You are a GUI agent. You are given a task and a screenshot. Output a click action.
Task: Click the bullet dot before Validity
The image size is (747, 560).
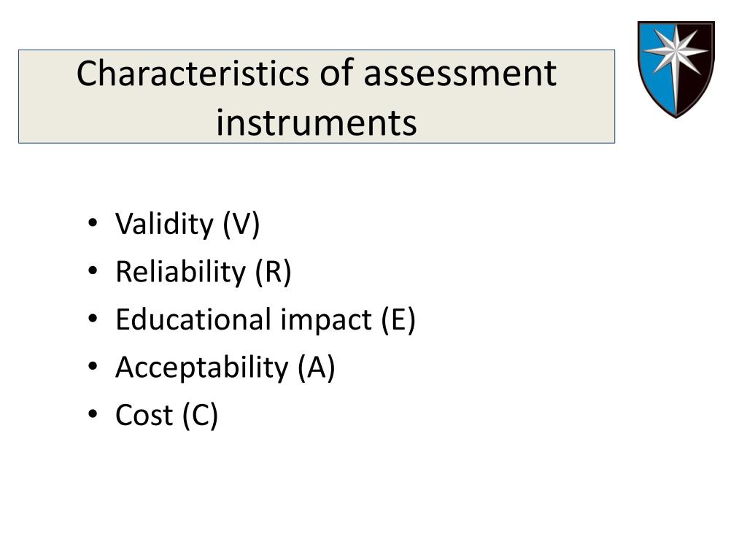(93, 223)
